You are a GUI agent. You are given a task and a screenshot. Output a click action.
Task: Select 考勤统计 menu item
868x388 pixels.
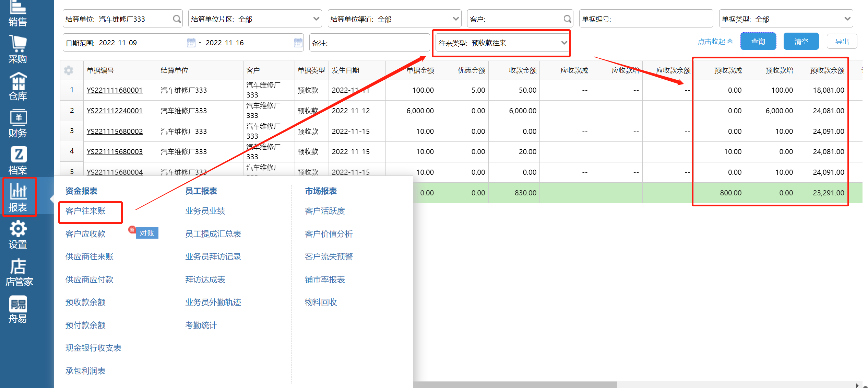[x=201, y=325]
